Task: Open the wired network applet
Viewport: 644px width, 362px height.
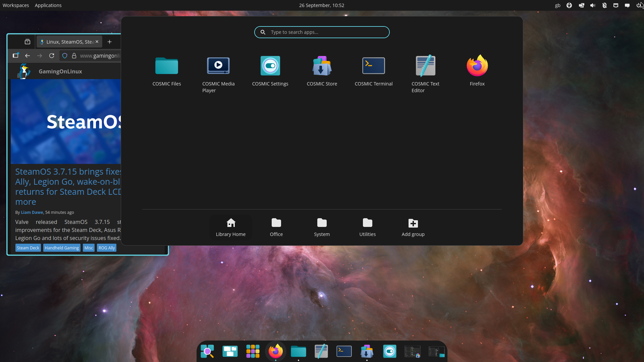Action: tap(616, 5)
